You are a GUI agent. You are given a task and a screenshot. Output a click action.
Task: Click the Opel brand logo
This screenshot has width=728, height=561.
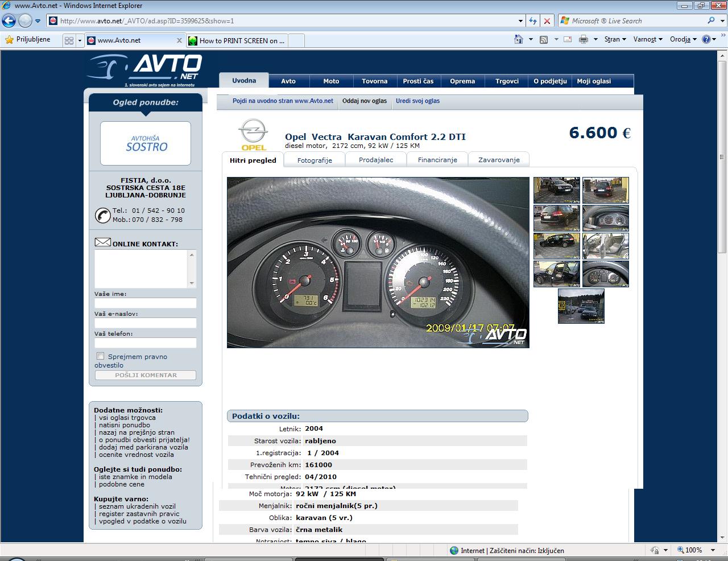coord(253,135)
